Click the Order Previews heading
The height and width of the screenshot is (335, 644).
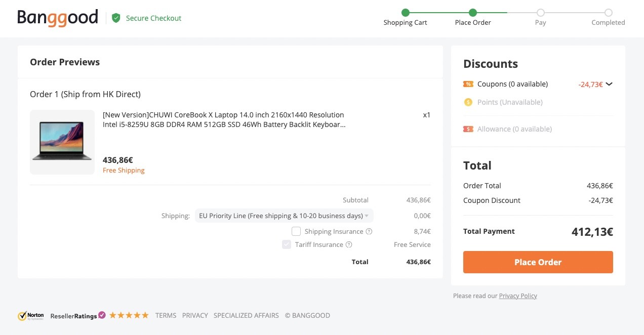[65, 62]
